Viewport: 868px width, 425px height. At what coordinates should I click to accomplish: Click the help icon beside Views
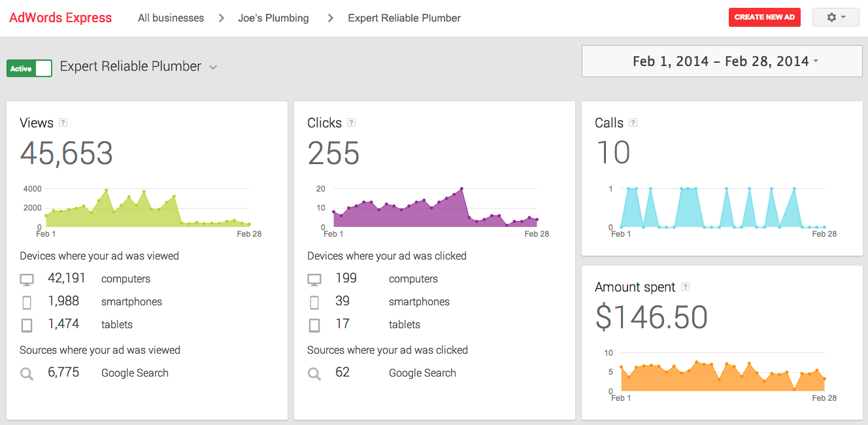[63, 122]
